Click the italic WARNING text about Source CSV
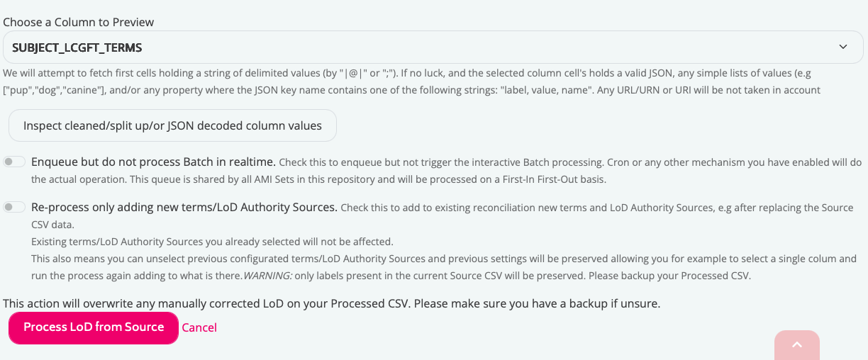 tap(265, 276)
